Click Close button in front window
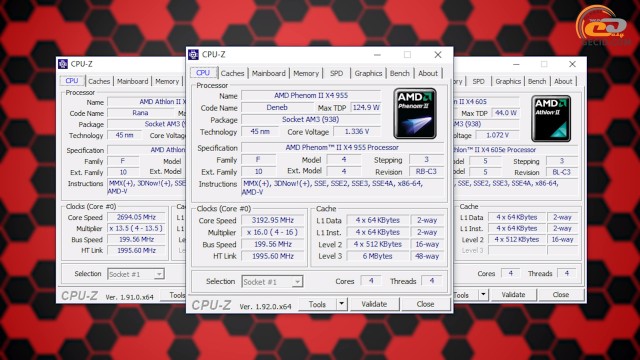The height and width of the screenshot is (360, 640). [425, 304]
